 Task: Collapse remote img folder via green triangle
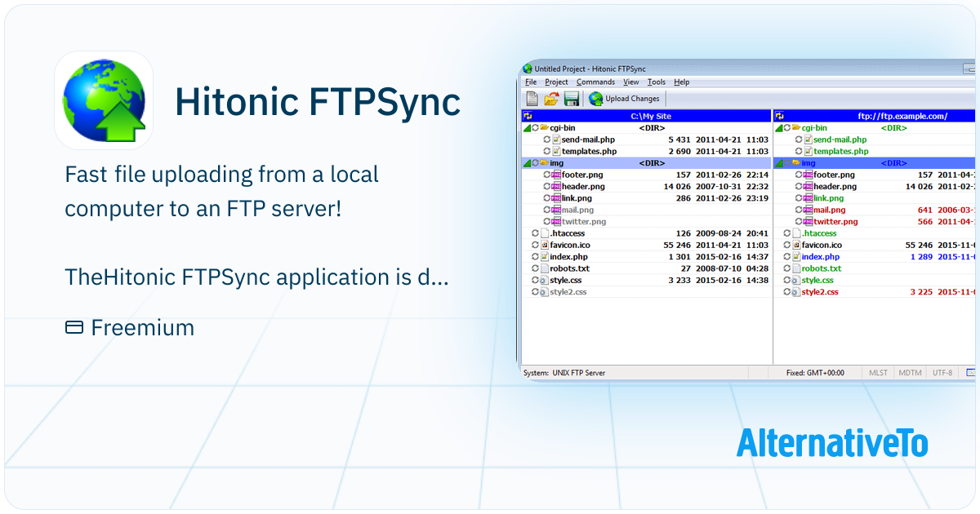[x=778, y=163]
